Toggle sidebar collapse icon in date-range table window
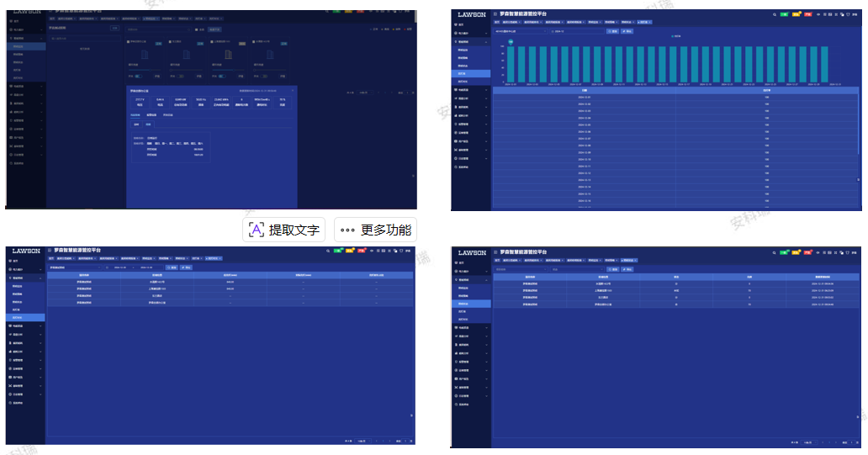The image size is (868, 455). coord(50,250)
